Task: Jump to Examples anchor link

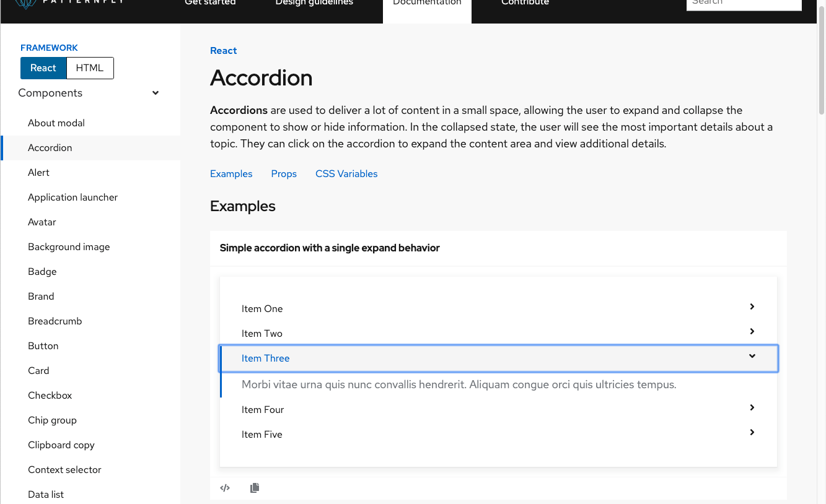Action: point(231,174)
